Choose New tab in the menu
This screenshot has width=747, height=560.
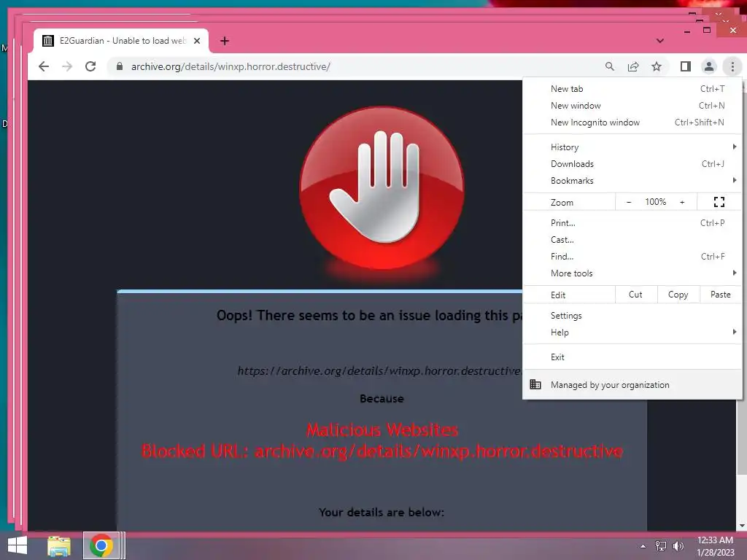[x=632, y=88]
